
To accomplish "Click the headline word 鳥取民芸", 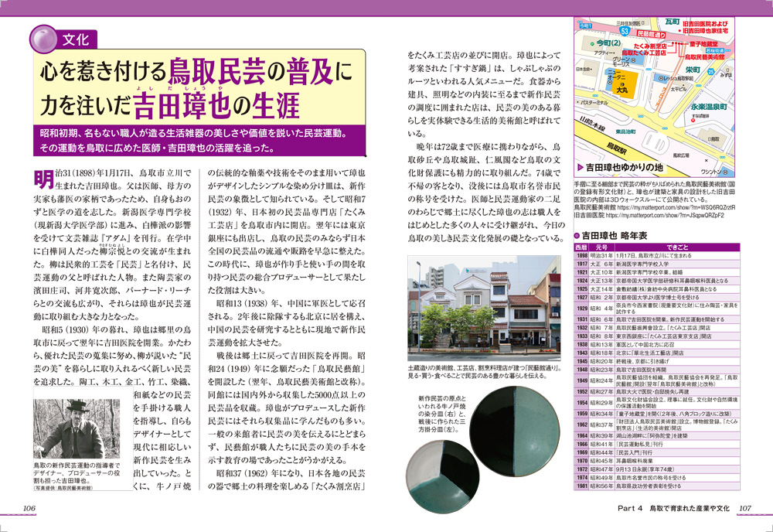I will (x=217, y=73).
